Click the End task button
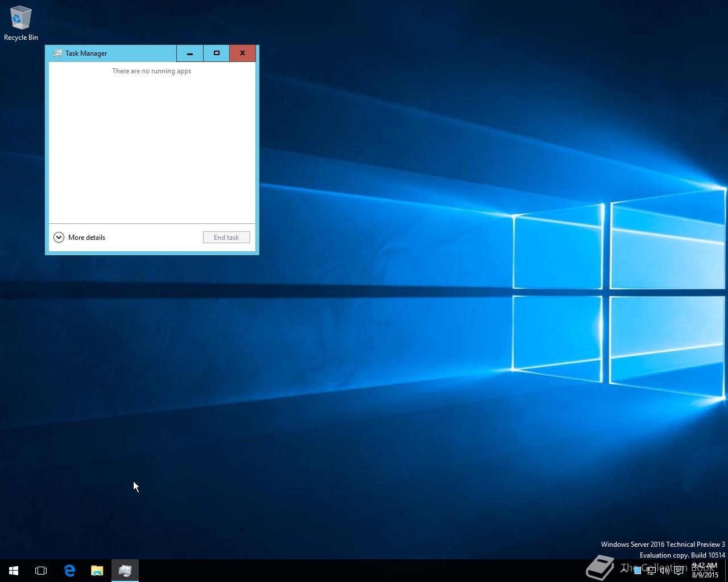This screenshot has height=582, width=728. tap(226, 238)
